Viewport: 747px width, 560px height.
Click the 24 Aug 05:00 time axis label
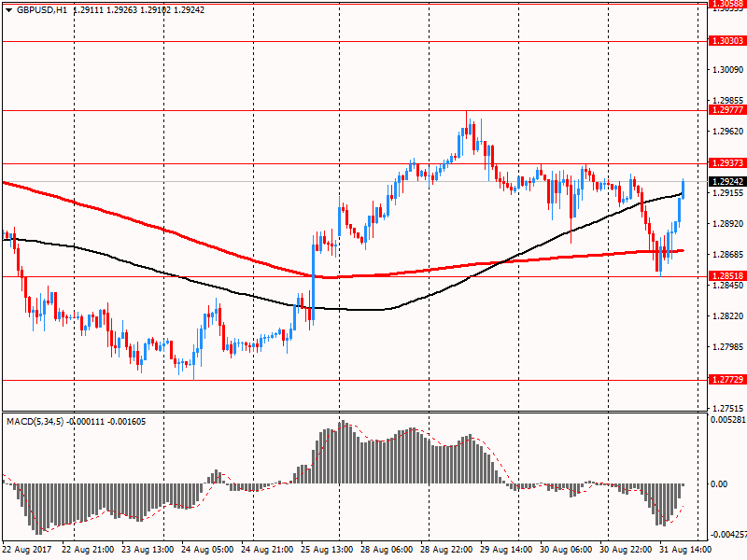click(x=207, y=550)
